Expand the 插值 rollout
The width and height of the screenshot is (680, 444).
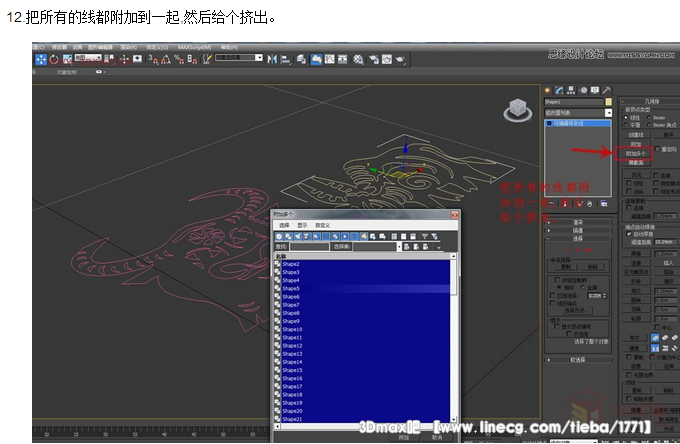click(x=578, y=231)
